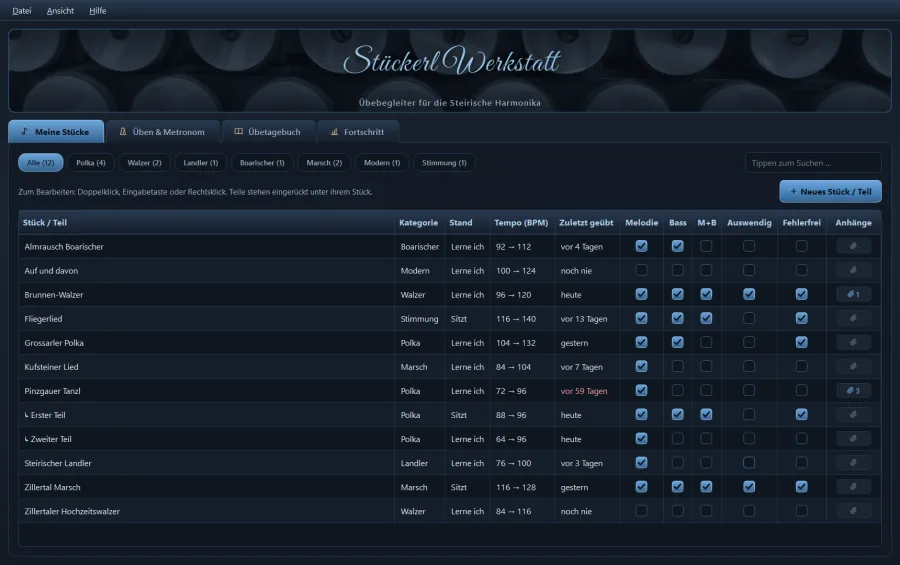900x565 pixels.
Task: Open attachments for Auf und davon
Action: click(x=854, y=270)
